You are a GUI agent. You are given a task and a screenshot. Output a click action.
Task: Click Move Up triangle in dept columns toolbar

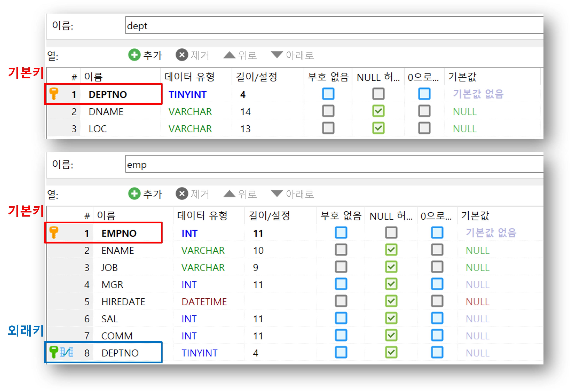pos(229,55)
